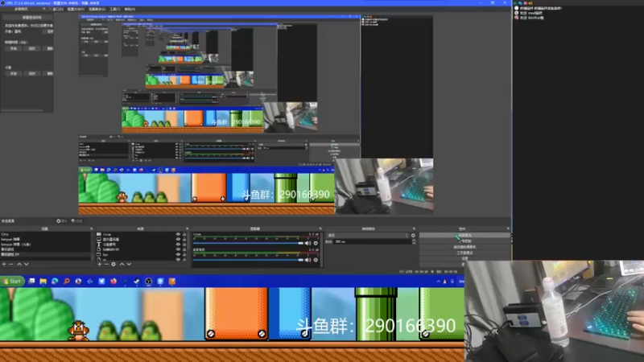Adjust the second mixer channel volume slider
Viewport: 644px width, 362px height.
click(249, 260)
